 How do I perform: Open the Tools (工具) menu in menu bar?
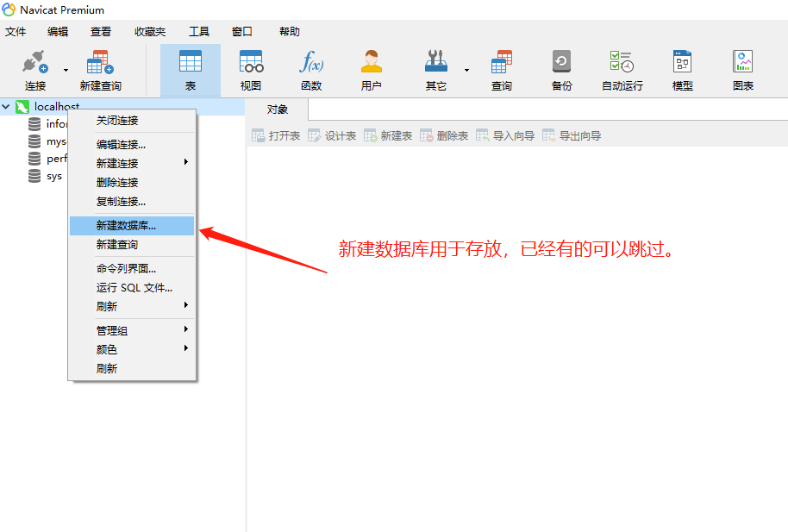(199, 32)
